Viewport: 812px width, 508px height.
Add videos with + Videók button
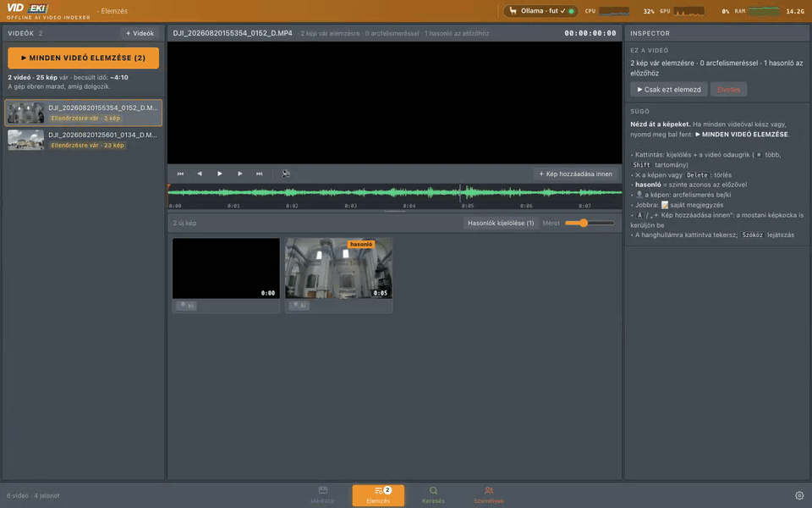click(x=140, y=33)
